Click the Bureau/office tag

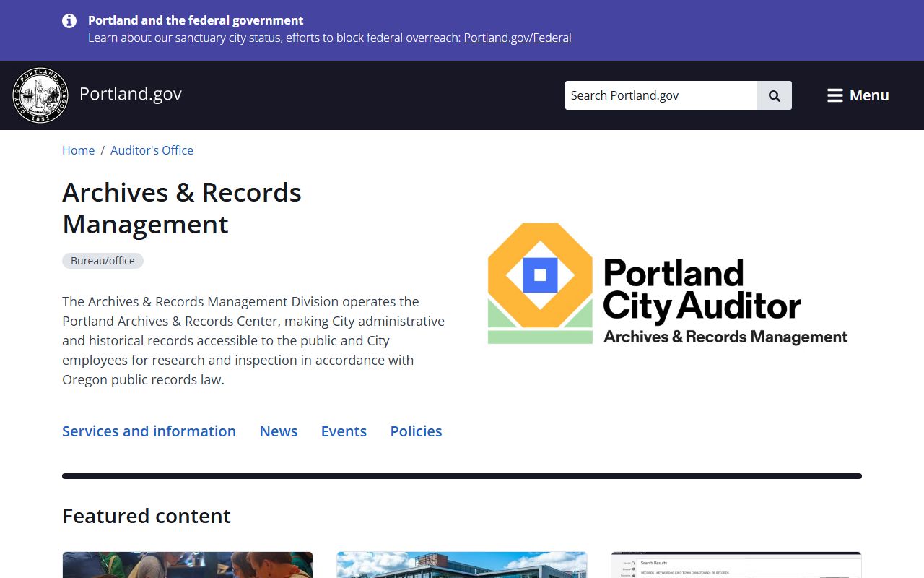(103, 261)
